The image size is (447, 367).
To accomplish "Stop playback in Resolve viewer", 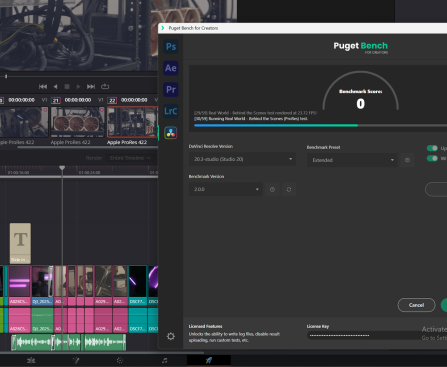I will pos(67,87).
